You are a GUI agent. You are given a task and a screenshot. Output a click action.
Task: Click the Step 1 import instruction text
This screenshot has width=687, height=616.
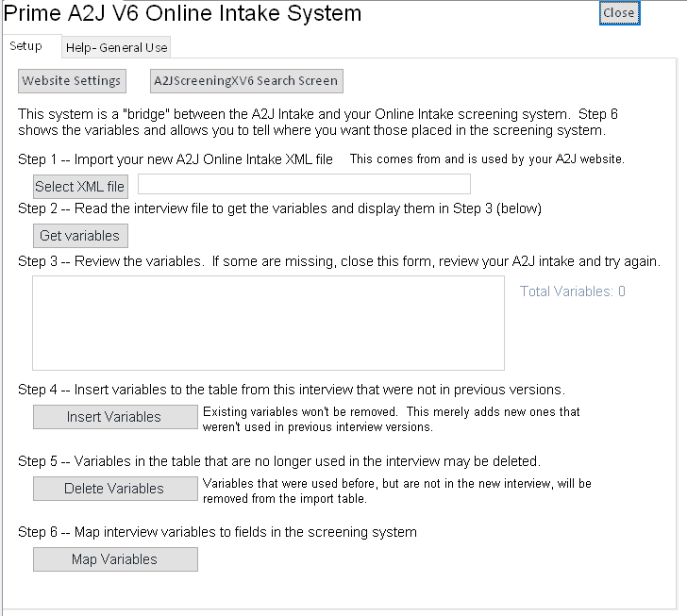tap(176, 158)
